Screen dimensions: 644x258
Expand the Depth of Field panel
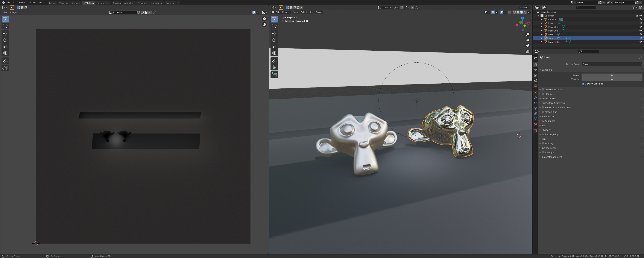[x=549, y=98]
